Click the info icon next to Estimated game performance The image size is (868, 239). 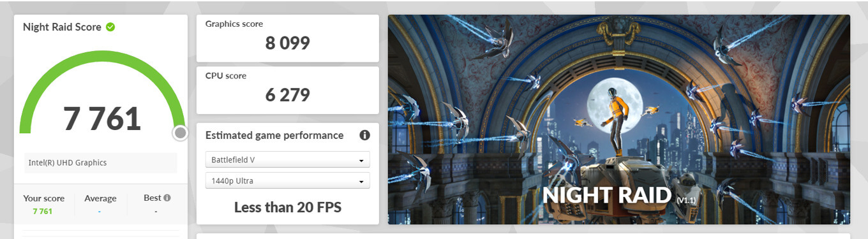(364, 135)
